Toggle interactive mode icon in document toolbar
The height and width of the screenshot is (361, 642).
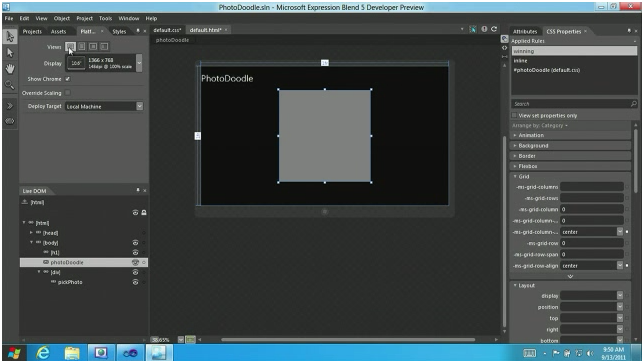[473, 29]
